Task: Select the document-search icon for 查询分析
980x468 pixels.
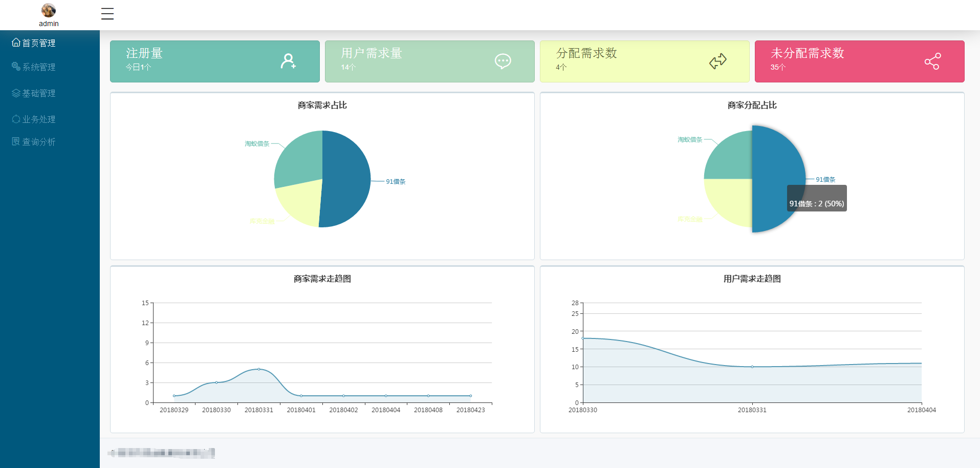Action: coord(15,141)
